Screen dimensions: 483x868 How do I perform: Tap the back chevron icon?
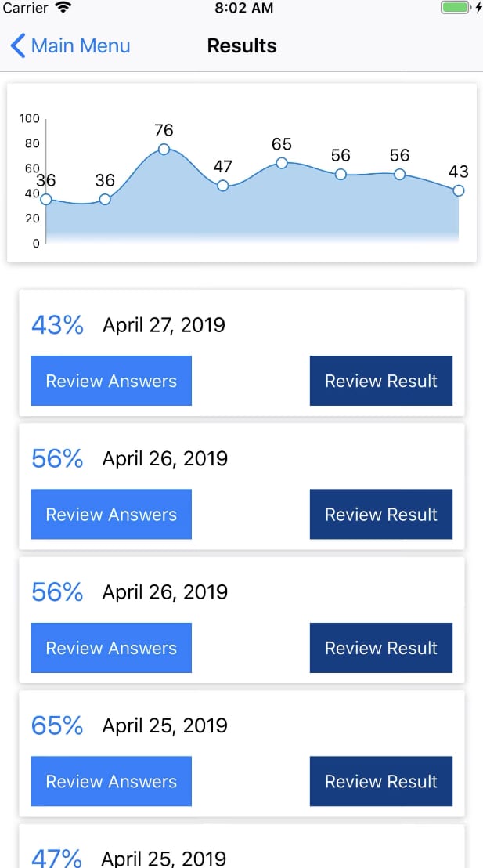pyautogui.click(x=18, y=45)
